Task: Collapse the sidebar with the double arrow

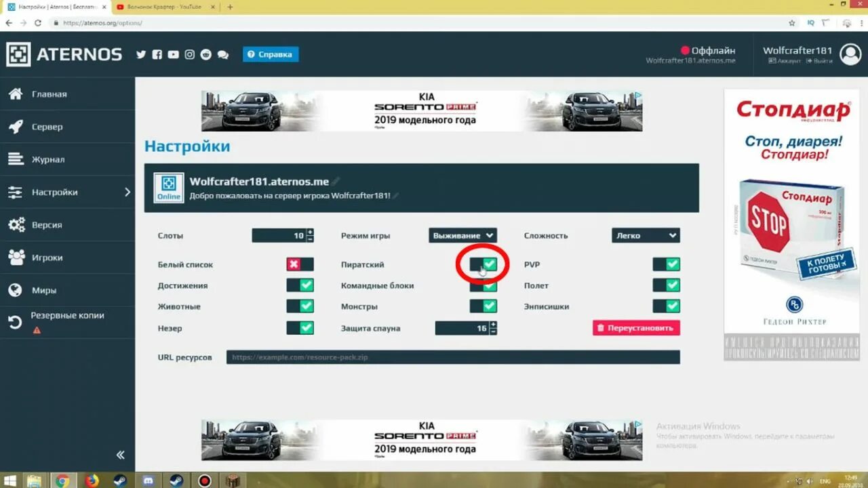Action: tap(121, 455)
